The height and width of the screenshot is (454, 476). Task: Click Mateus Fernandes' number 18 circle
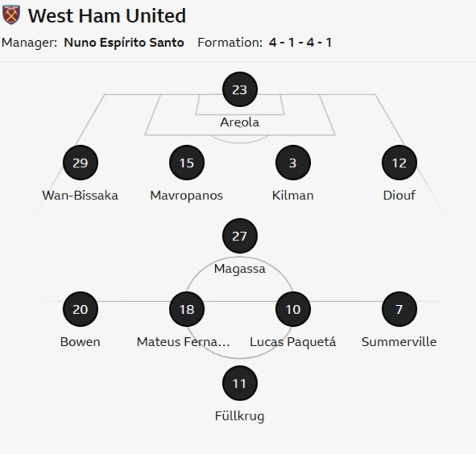(x=187, y=310)
